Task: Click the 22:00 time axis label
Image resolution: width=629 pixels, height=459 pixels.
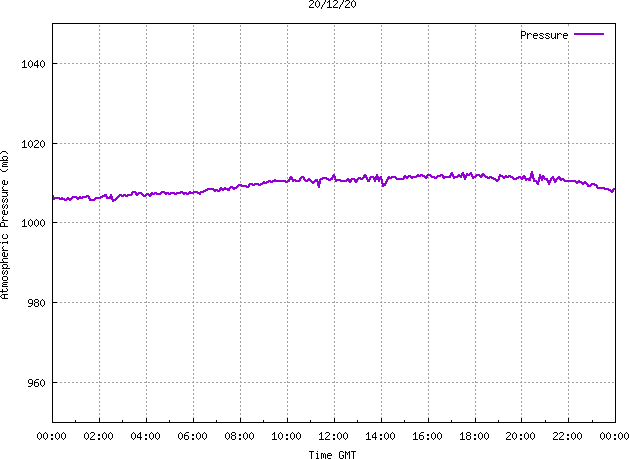Action: pos(568,436)
